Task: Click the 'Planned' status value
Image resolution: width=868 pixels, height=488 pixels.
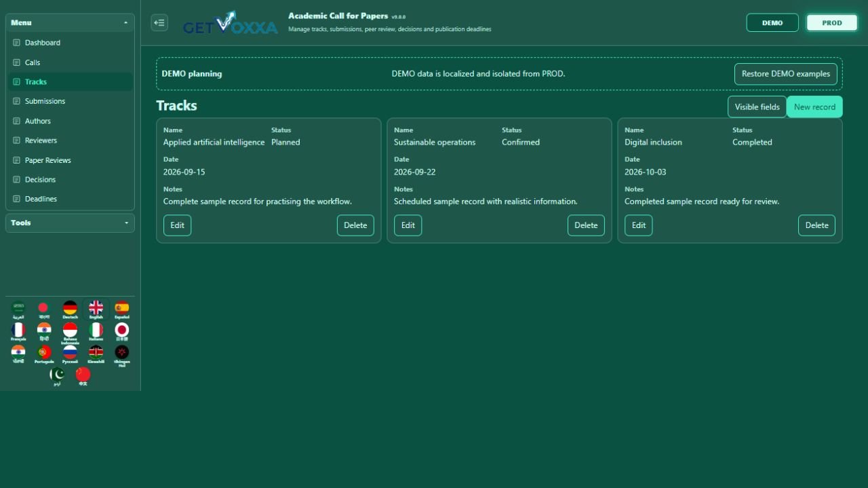Action: (x=285, y=143)
